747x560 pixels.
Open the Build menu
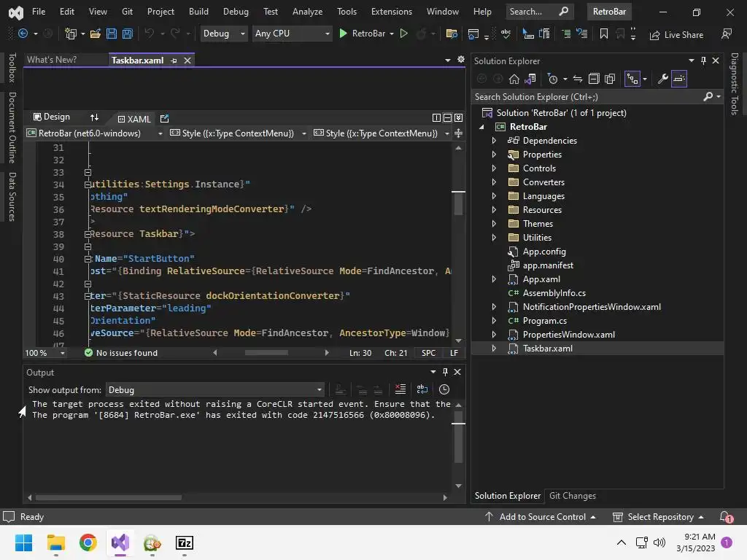198,12
